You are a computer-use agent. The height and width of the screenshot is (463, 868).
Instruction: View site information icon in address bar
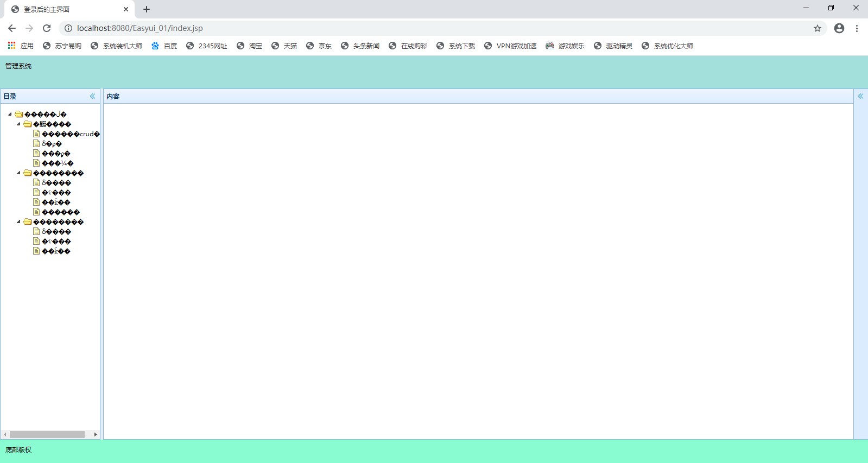pos(68,28)
